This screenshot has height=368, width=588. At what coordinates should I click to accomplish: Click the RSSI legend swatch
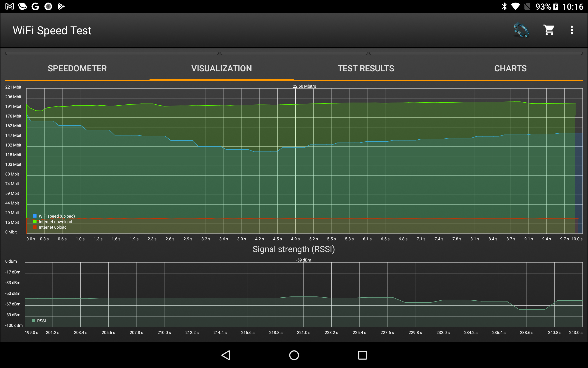click(x=33, y=321)
